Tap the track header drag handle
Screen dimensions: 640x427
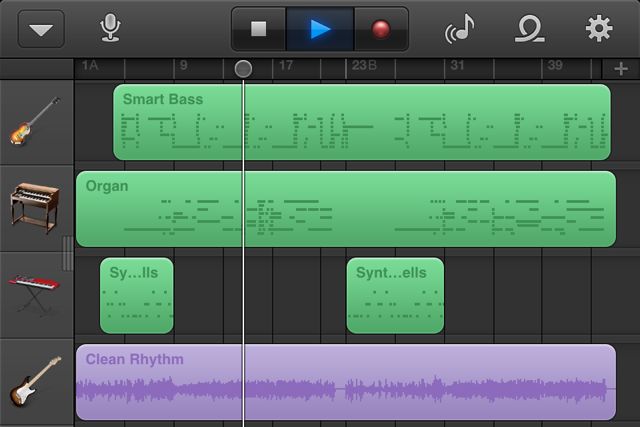click(x=68, y=253)
